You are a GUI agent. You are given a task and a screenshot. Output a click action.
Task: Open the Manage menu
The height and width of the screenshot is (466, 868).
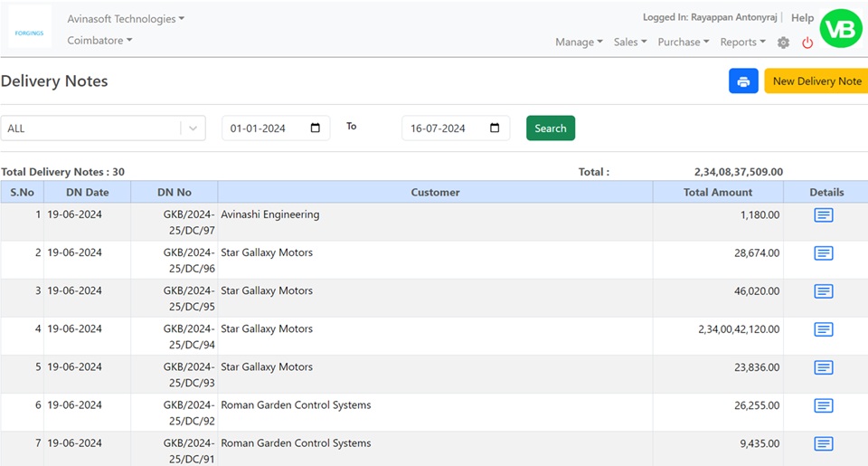(x=579, y=43)
